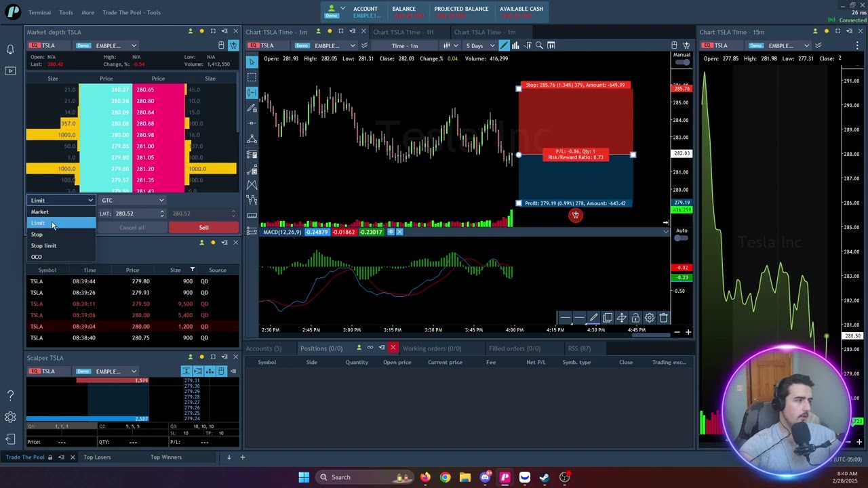The height and width of the screenshot is (488, 868).
Task: Open GTC time-in-force dropdown
Action: tap(133, 201)
